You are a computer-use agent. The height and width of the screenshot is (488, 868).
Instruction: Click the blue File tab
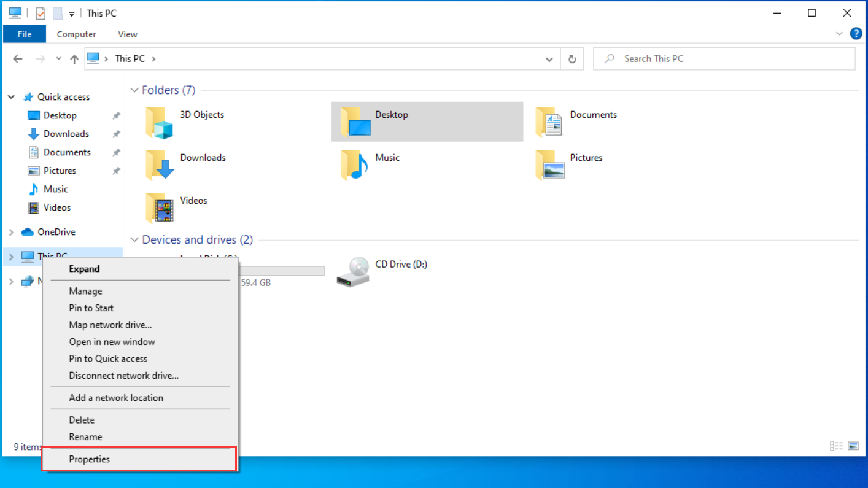[25, 34]
